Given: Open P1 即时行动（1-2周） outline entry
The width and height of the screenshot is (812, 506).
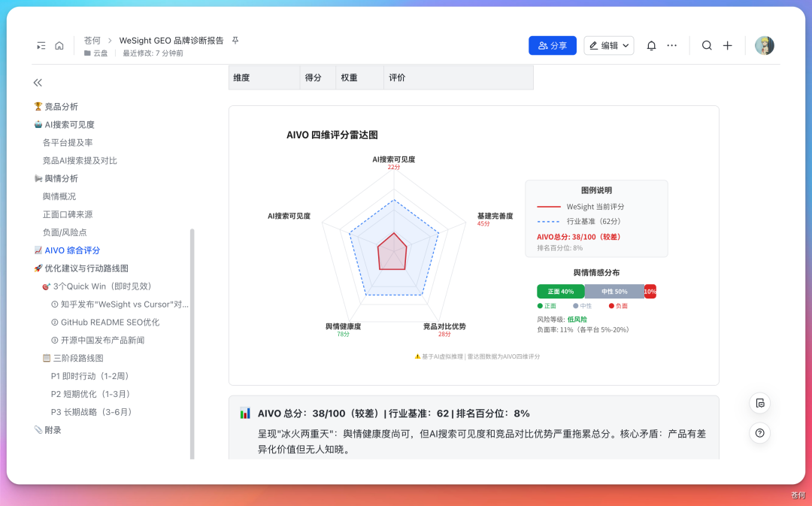Looking at the screenshot, I should tap(90, 376).
